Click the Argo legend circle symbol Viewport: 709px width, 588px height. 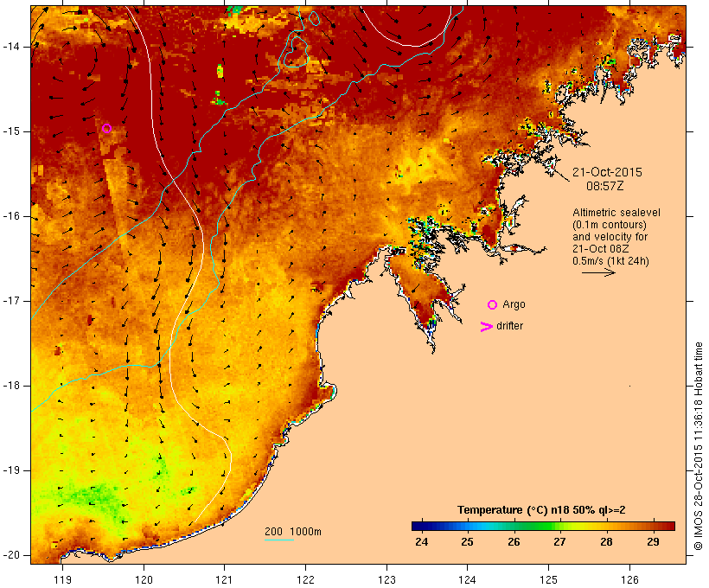pyautogui.click(x=493, y=305)
